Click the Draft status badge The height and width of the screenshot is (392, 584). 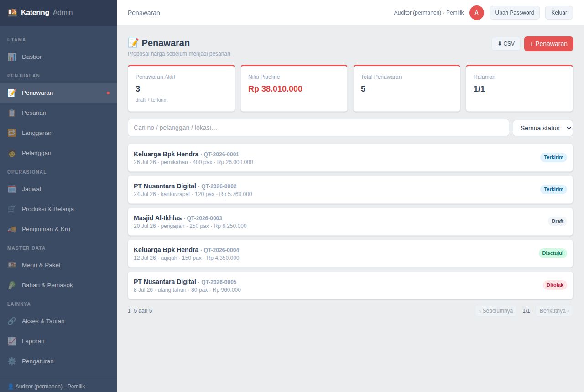pyautogui.click(x=558, y=221)
